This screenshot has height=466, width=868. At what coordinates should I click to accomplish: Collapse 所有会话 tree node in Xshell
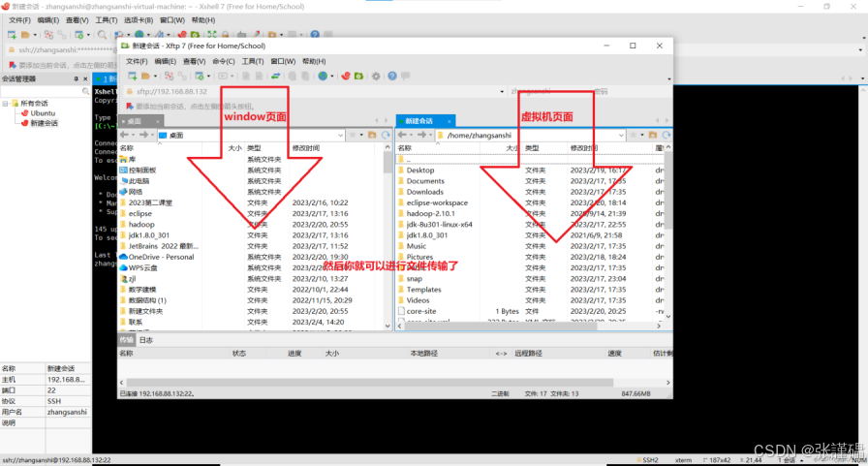(5, 104)
